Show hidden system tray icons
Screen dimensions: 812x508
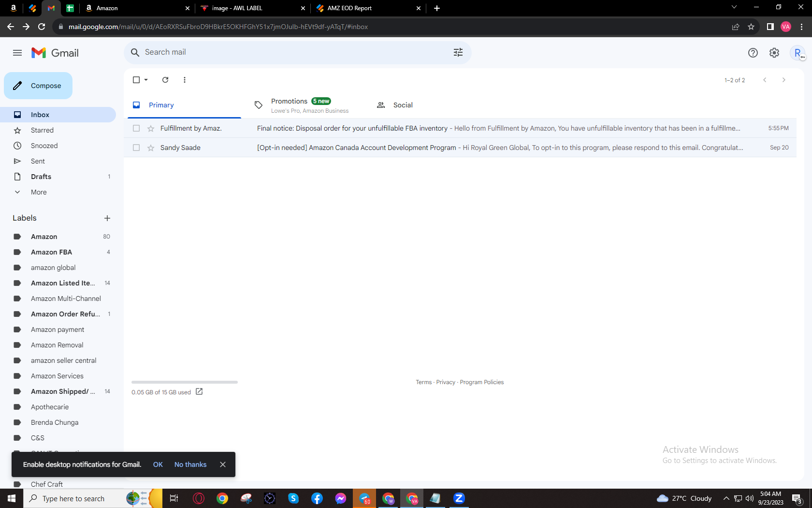(x=726, y=498)
